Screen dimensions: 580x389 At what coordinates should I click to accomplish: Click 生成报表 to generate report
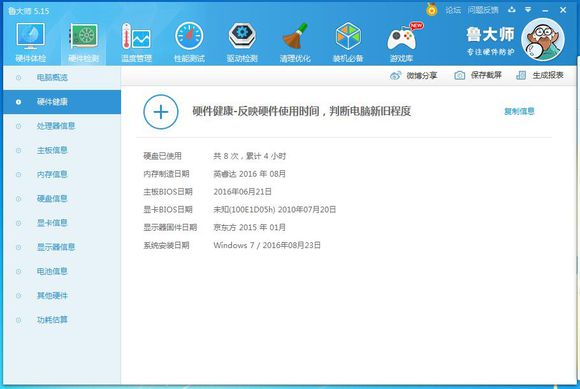(x=540, y=75)
